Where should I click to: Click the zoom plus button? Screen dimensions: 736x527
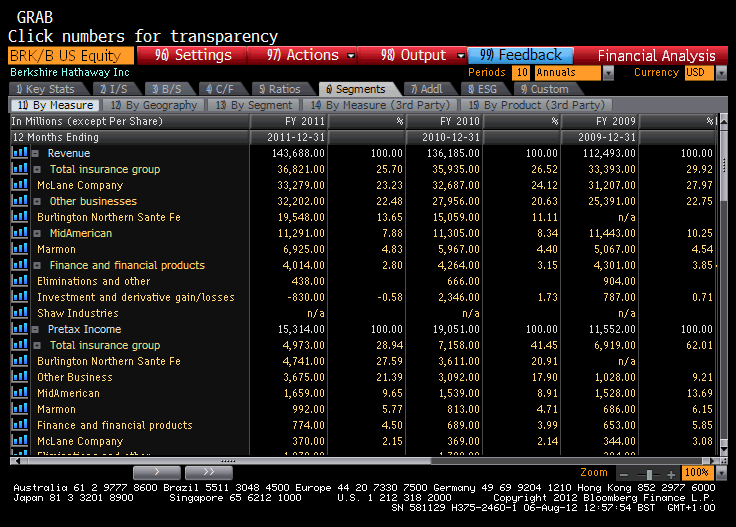click(x=671, y=474)
